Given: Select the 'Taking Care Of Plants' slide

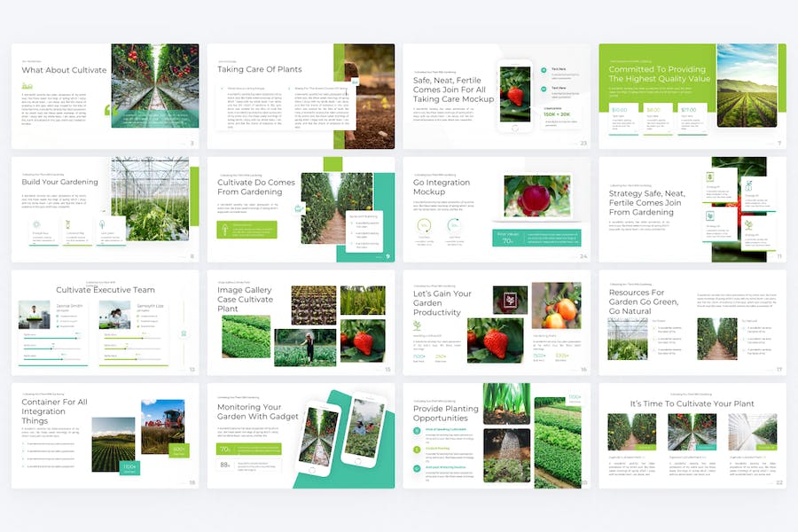Looking at the screenshot, I should [x=301, y=97].
